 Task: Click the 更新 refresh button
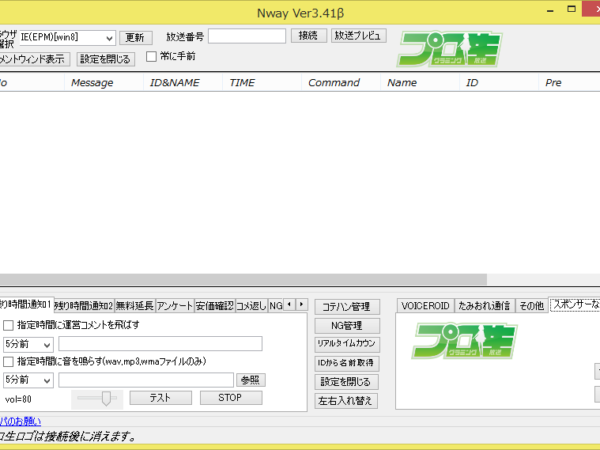tap(135, 38)
